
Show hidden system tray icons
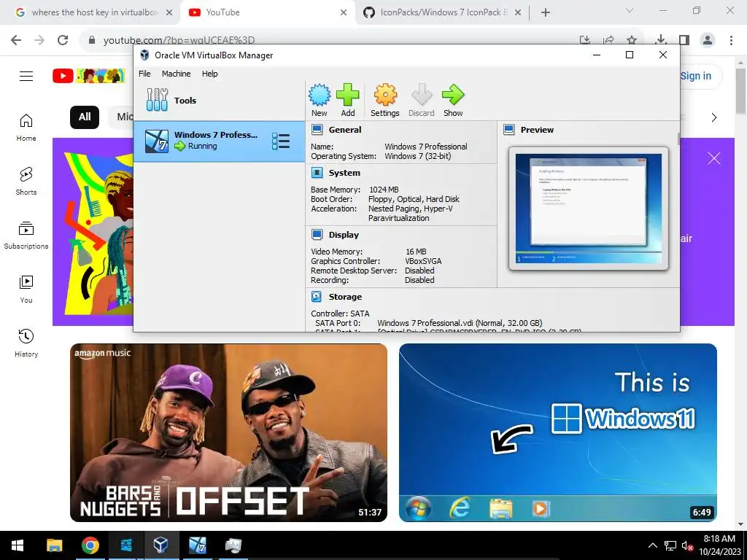[653, 545]
